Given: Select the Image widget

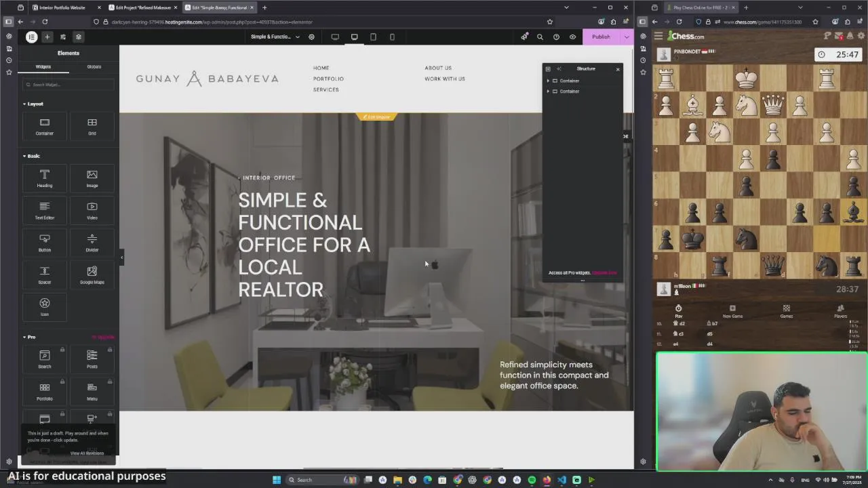Looking at the screenshot, I should (x=92, y=178).
